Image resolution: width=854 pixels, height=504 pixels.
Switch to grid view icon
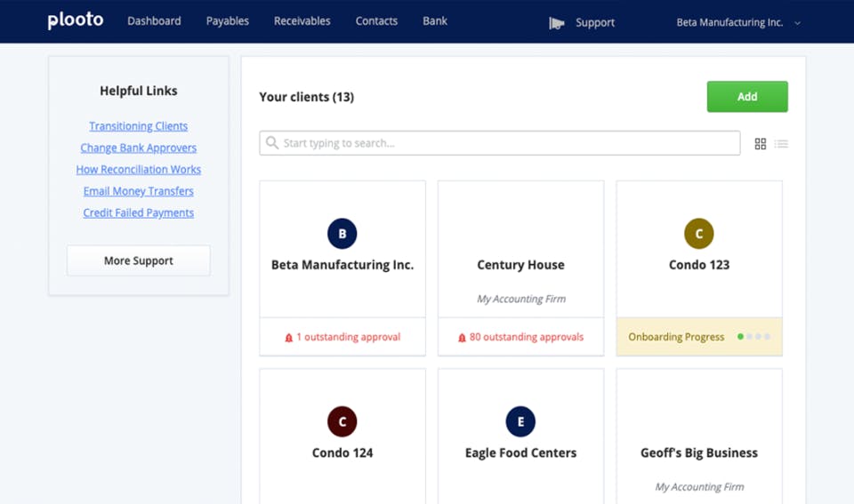pos(761,144)
